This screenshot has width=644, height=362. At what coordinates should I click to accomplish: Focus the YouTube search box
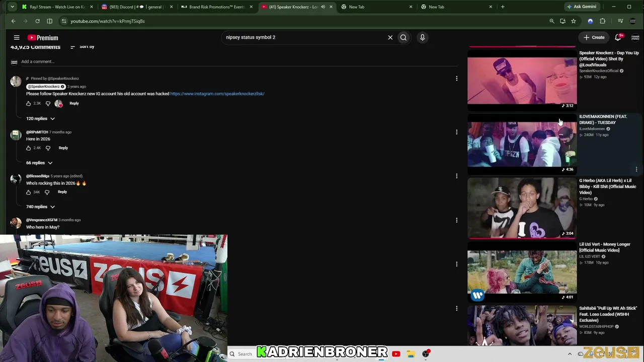304,37
